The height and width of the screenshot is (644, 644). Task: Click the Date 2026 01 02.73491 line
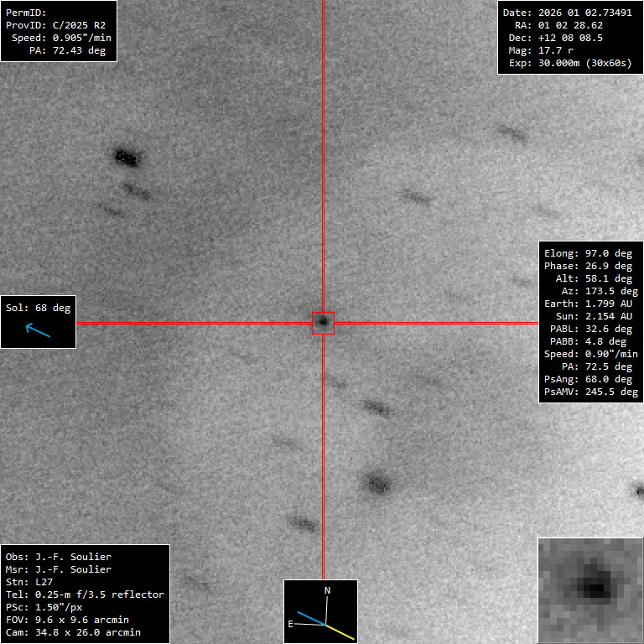[567, 13]
